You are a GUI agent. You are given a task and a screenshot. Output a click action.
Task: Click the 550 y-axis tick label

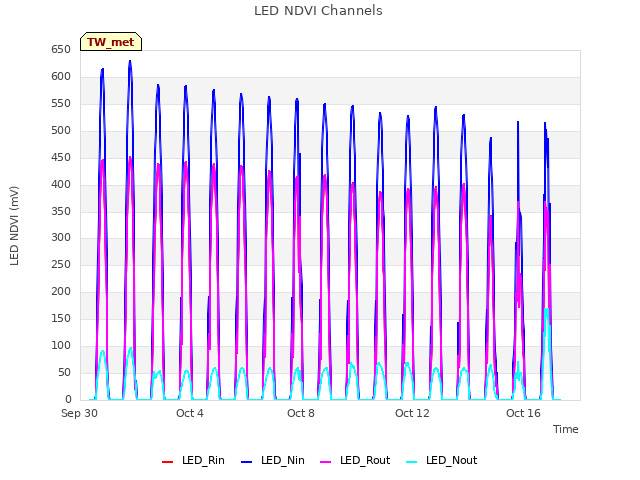click(61, 103)
